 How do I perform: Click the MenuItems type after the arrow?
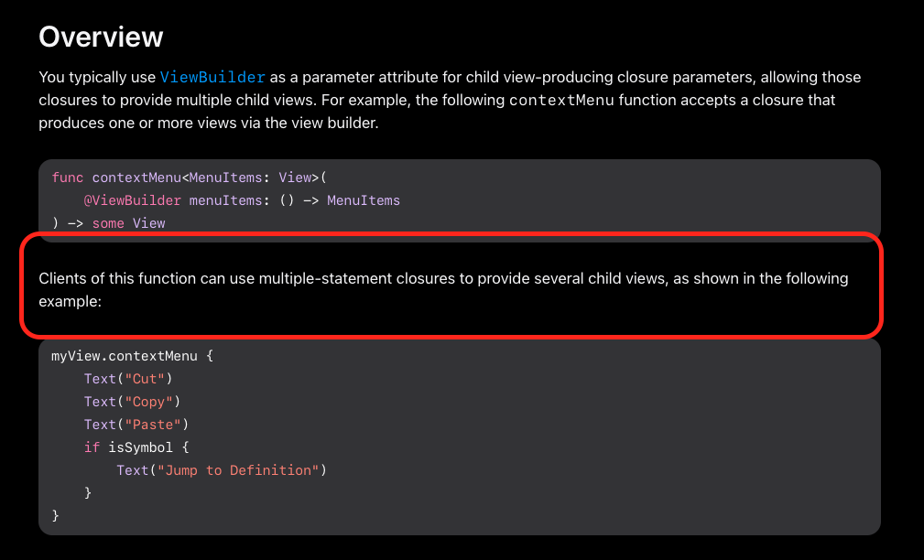(x=363, y=199)
